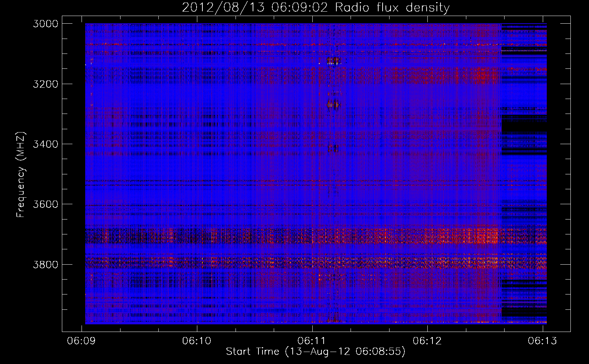Click the 'Frequency (MHZ)' axis title
This screenshot has height=364, width=589.
tap(21, 174)
